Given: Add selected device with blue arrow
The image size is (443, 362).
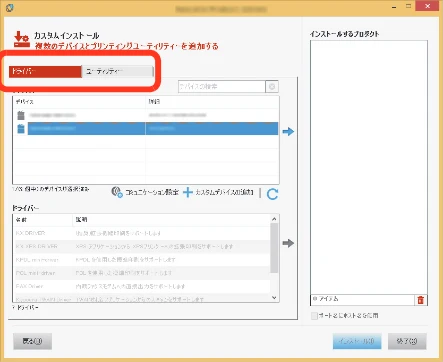Looking at the screenshot, I should point(288,131).
